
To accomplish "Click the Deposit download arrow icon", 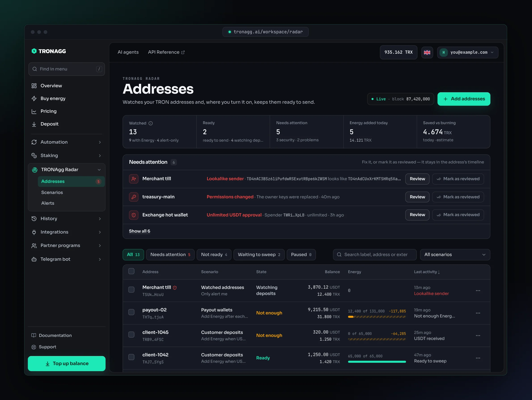I will (34, 124).
